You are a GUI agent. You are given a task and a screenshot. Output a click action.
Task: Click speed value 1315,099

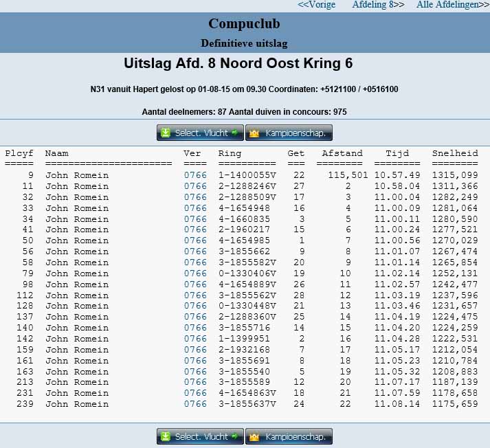(x=455, y=175)
